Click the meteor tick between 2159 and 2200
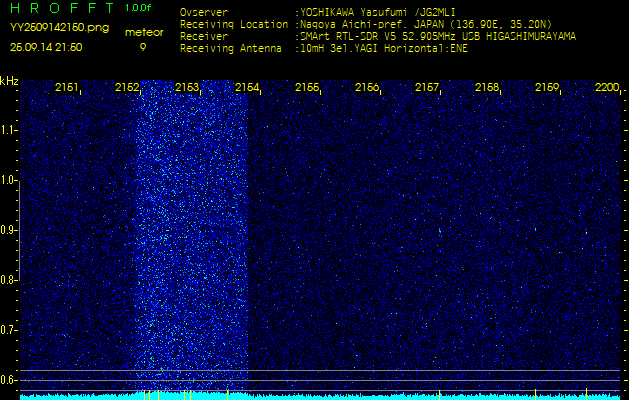 click(x=586, y=394)
